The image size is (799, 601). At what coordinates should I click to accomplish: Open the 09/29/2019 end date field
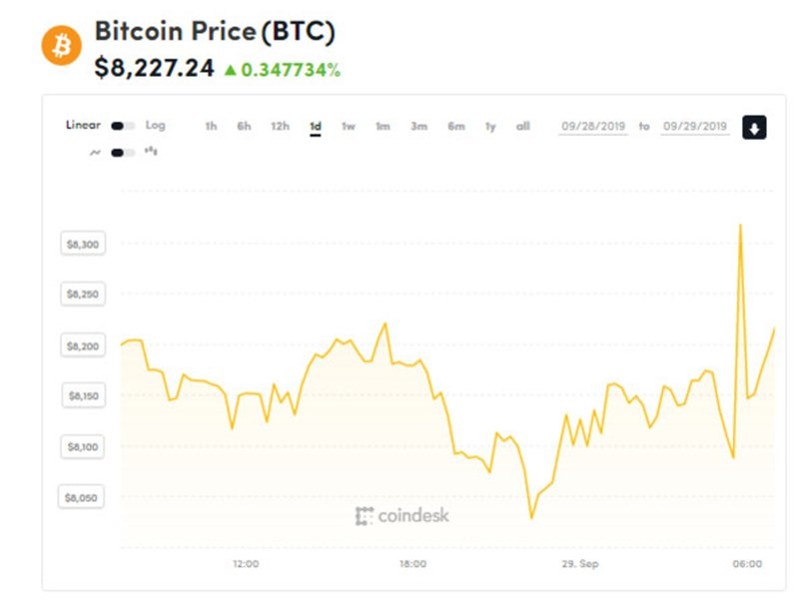pyautogui.click(x=695, y=126)
